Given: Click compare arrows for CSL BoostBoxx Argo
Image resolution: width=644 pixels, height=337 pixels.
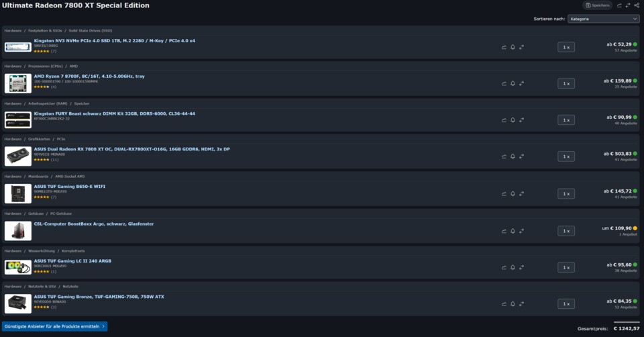Looking at the screenshot, I should (521, 231).
